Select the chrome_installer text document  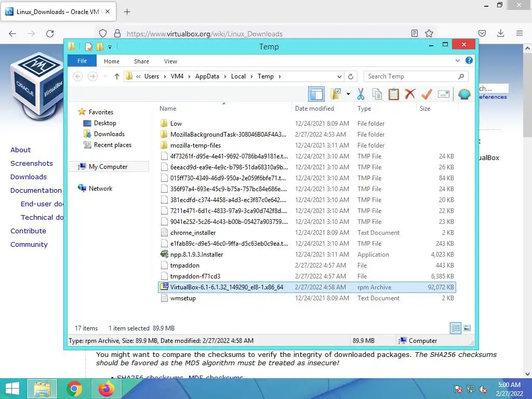tap(193, 233)
